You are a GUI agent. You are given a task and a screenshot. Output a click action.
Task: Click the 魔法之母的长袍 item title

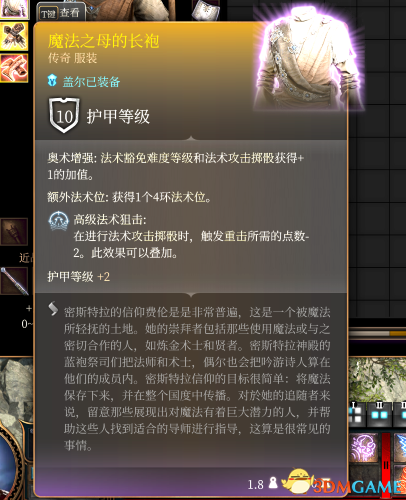click(x=104, y=41)
